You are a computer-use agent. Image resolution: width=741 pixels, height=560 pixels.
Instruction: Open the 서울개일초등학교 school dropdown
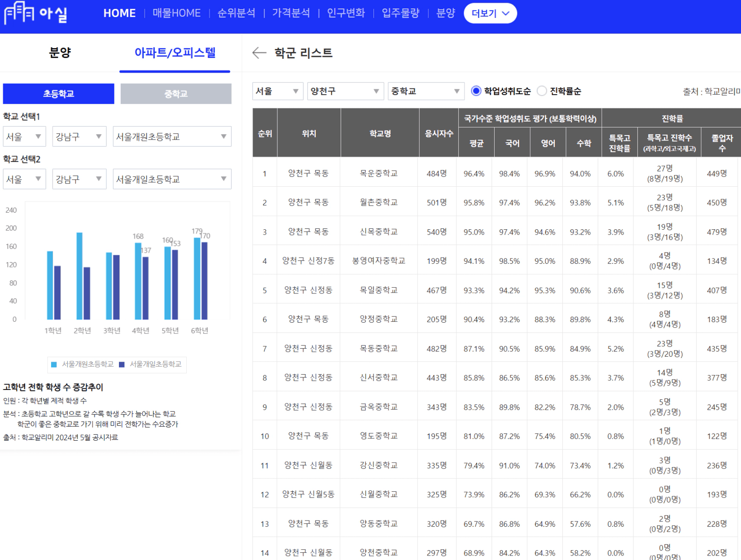[172, 179]
